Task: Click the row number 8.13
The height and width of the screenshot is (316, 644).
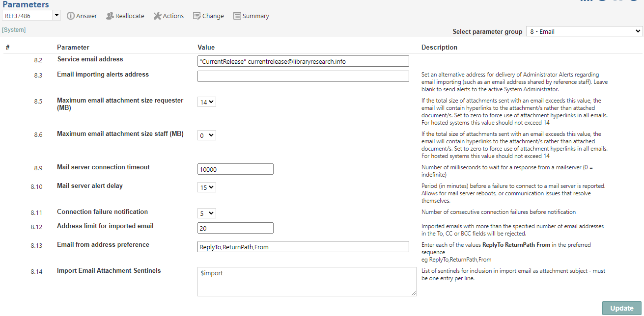Action: 36,246
